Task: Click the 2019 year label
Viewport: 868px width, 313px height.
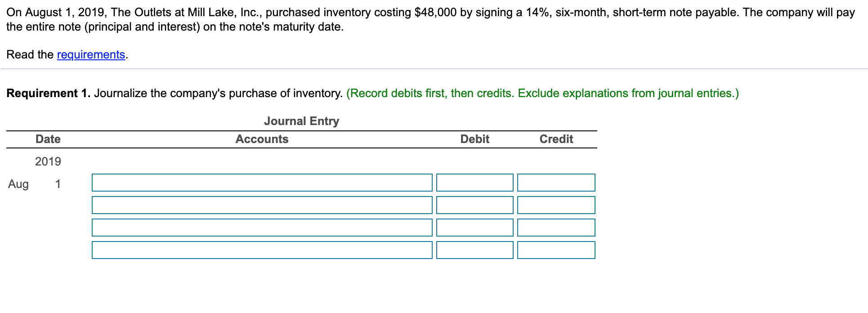Action: tap(49, 161)
